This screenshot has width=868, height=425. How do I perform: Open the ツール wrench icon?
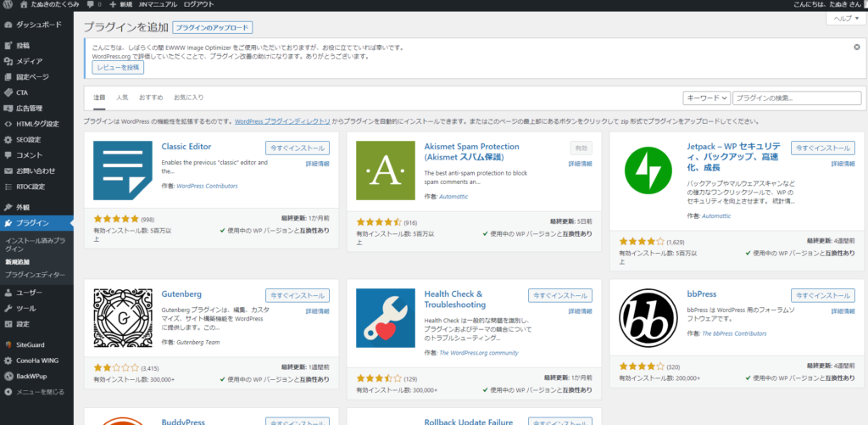click(8, 308)
